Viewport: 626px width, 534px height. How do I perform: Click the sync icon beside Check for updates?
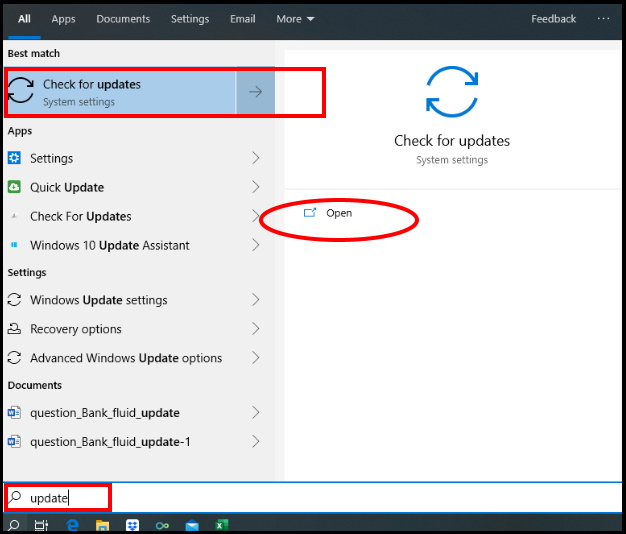pos(21,90)
